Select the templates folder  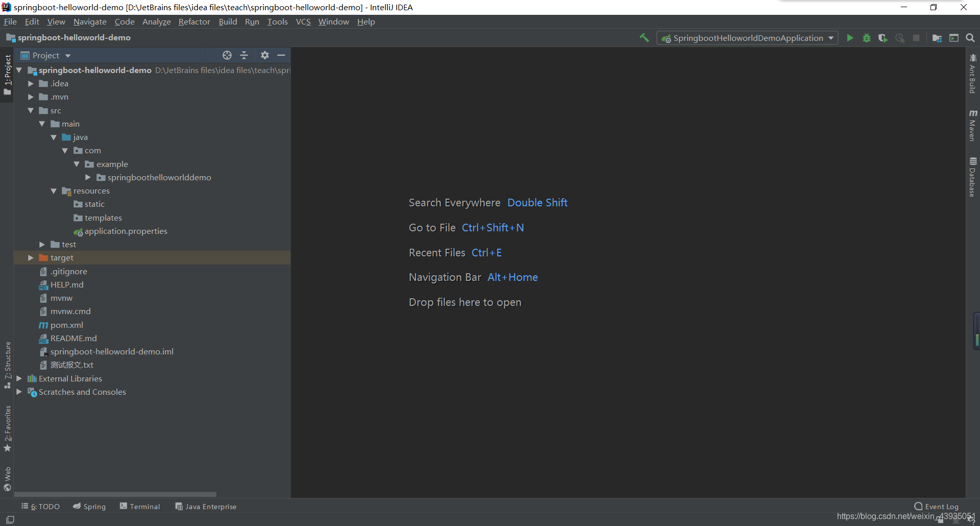(97, 218)
